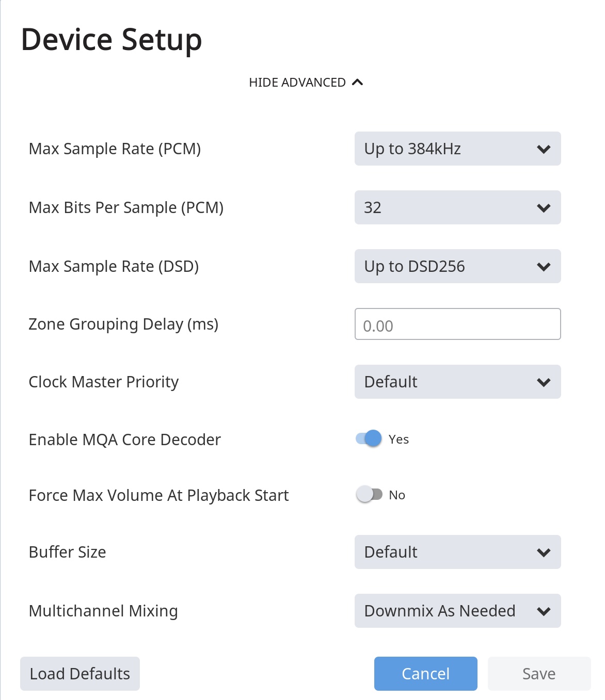This screenshot has height=700, width=605.
Task: Cancel the device setup dialog
Action: (426, 674)
